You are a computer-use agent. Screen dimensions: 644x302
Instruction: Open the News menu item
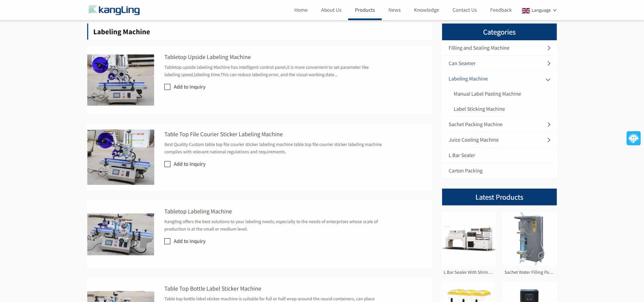(x=394, y=10)
